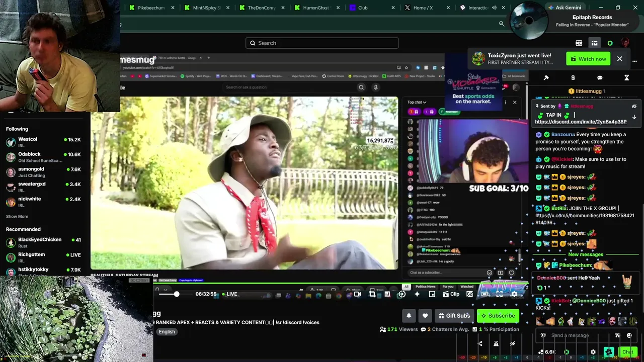Click the Ask Gemini button
Viewport: 644px width, 362px height.
click(564, 8)
